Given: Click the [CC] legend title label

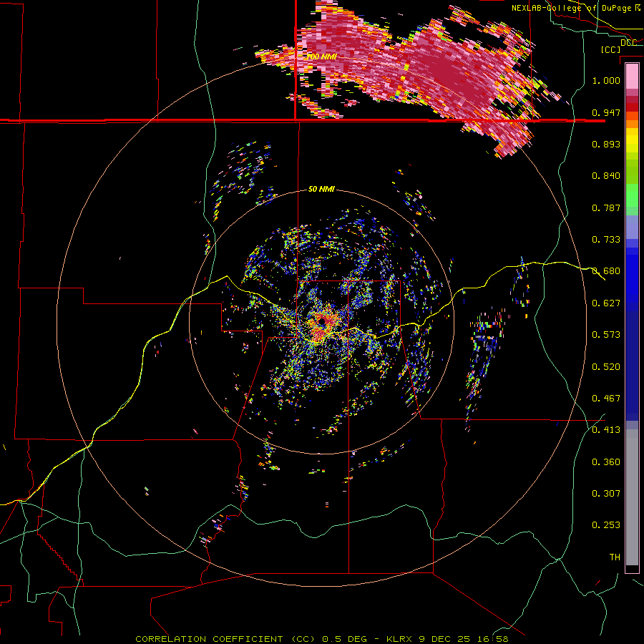Looking at the screenshot, I should tap(610, 49).
